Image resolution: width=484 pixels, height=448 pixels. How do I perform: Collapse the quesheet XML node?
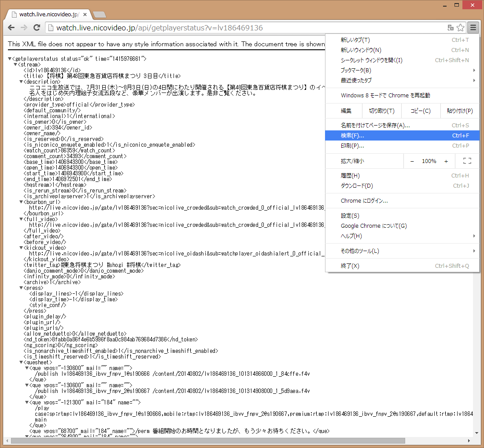coord(21,363)
